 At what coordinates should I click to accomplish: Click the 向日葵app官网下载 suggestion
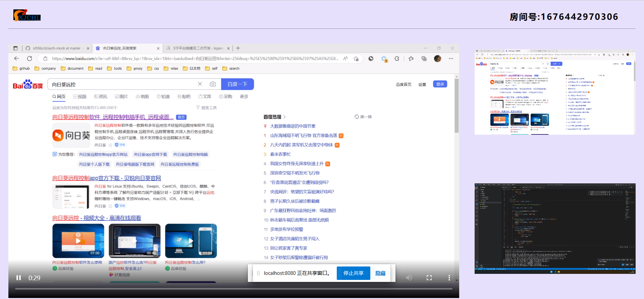point(151,155)
